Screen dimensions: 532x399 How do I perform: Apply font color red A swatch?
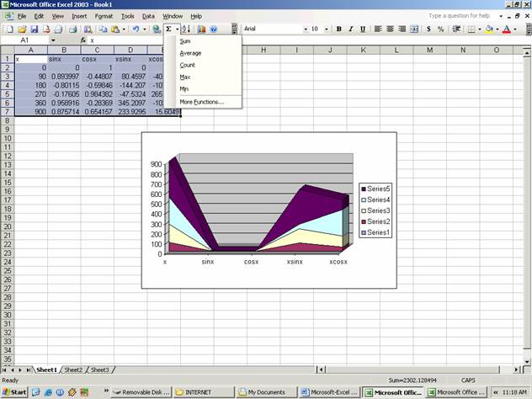pos(507,29)
